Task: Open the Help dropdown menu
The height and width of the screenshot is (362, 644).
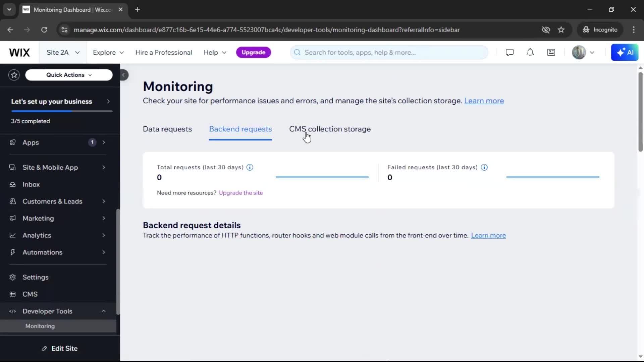Action: coord(215,53)
